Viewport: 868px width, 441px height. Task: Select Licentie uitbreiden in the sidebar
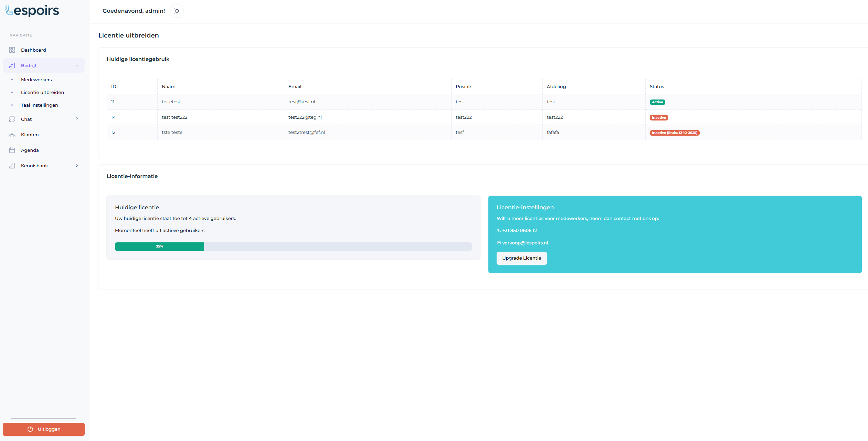coord(42,92)
